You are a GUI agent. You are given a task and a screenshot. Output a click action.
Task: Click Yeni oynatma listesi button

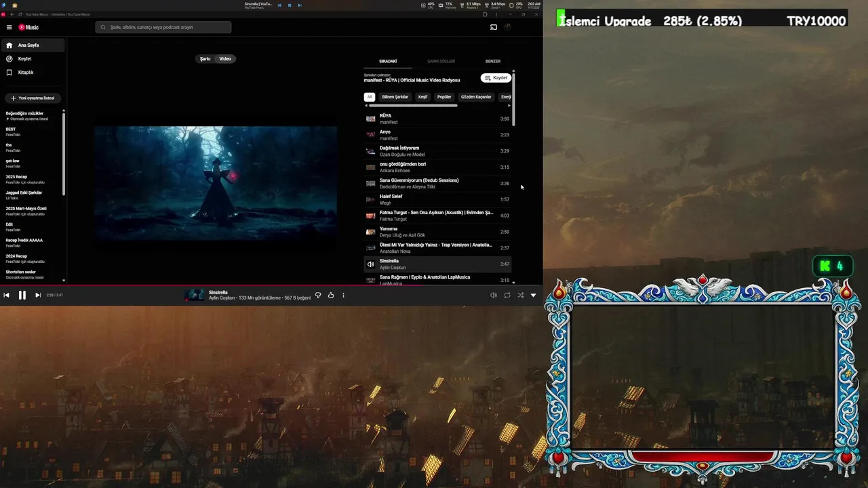point(33,98)
